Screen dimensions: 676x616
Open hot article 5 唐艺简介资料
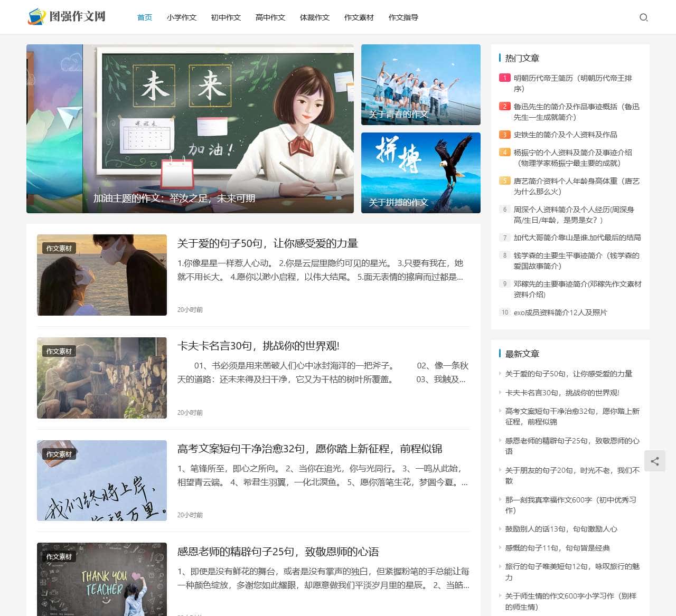coord(576,186)
